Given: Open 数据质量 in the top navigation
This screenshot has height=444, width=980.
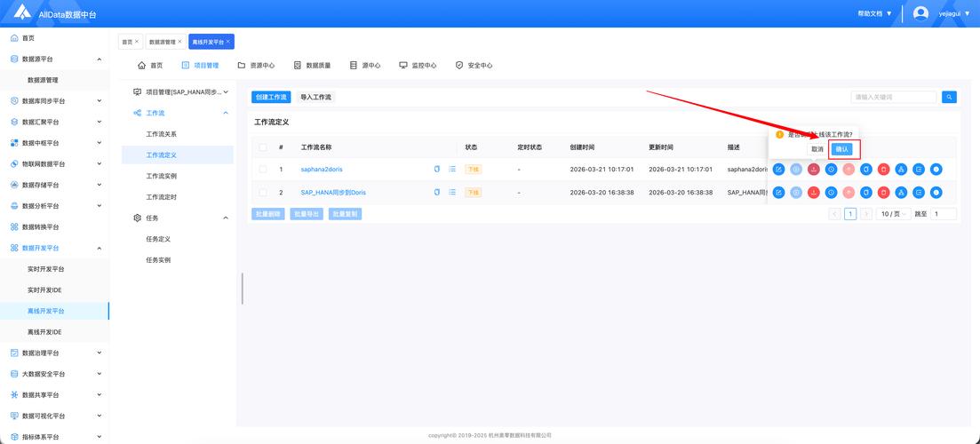Looking at the screenshot, I should click(313, 65).
